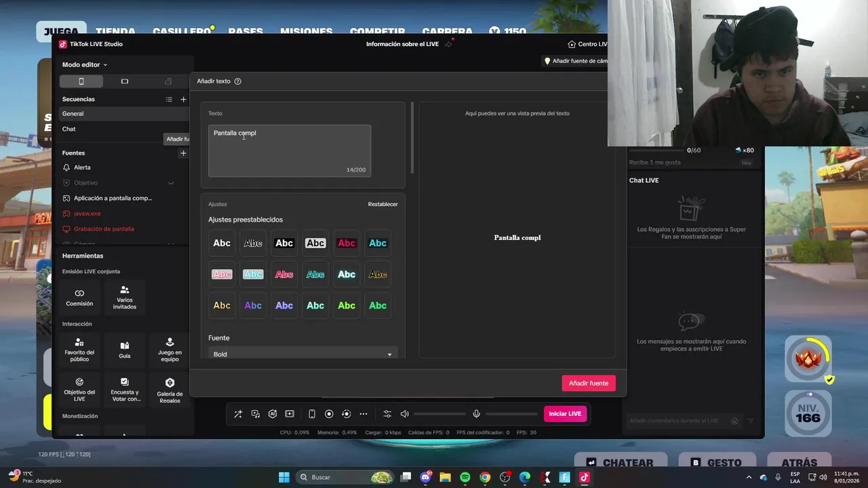Select the General sequence
The height and width of the screenshot is (488, 868).
point(123,114)
